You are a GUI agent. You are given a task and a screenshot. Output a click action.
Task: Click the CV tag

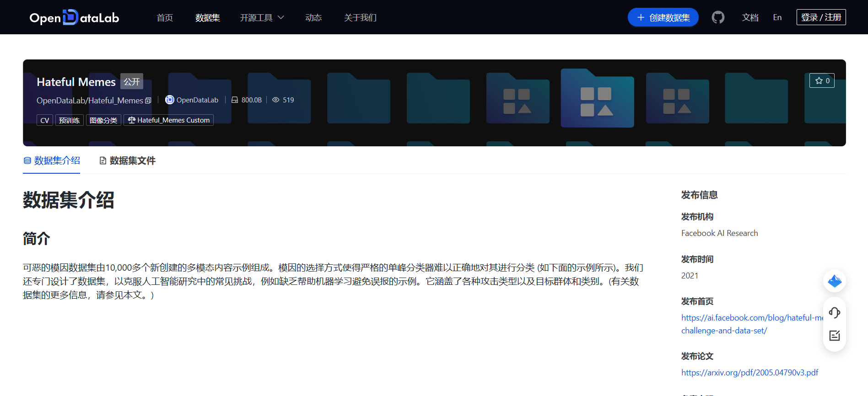pyautogui.click(x=45, y=120)
